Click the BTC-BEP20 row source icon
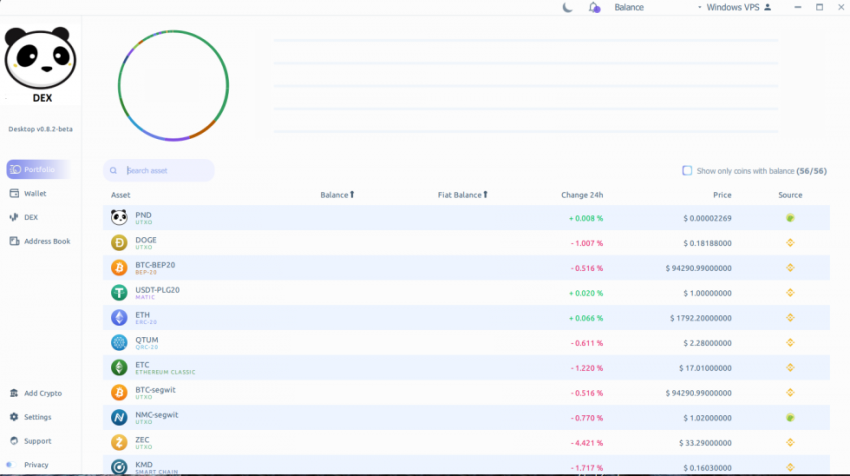This screenshot has width=850, height=476. click(x=790, y=268)
